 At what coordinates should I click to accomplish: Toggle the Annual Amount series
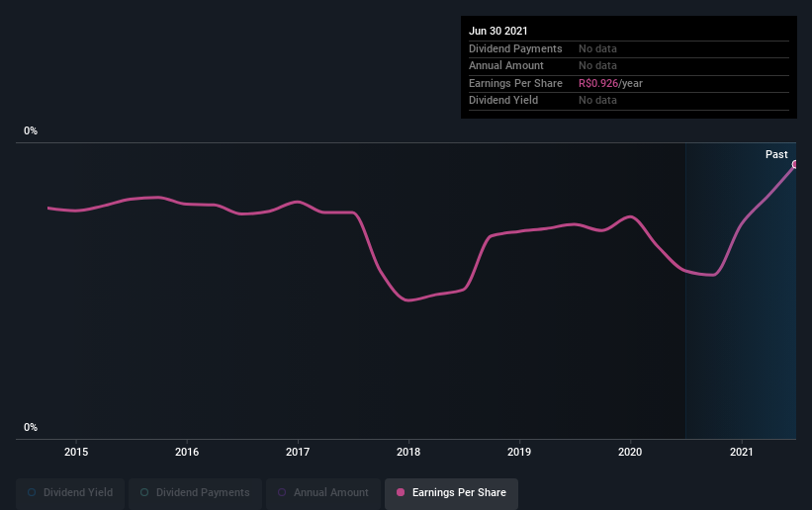[x=323, y=493]
